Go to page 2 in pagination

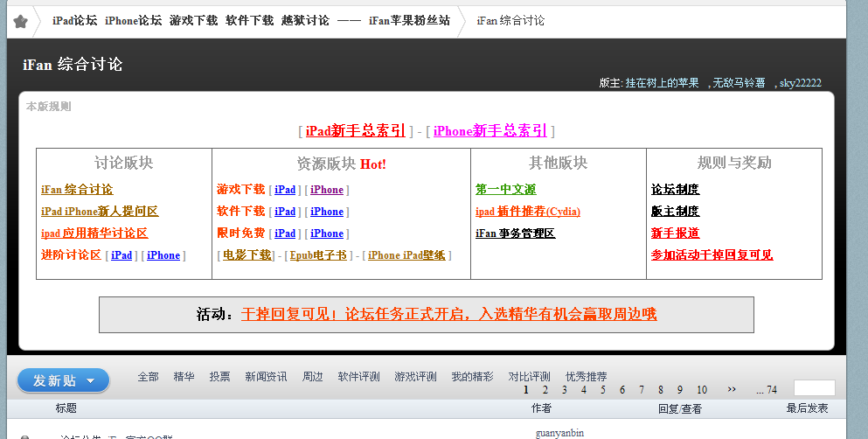[x=545, y=390]
